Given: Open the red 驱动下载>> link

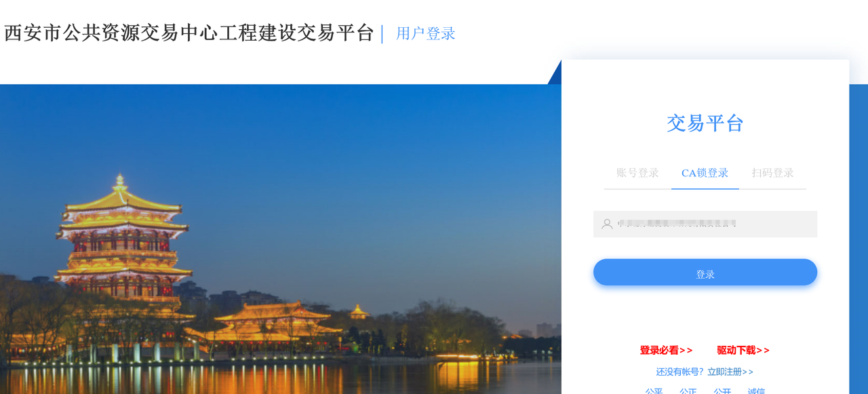Looking at the screenshot, I should 743,351.
